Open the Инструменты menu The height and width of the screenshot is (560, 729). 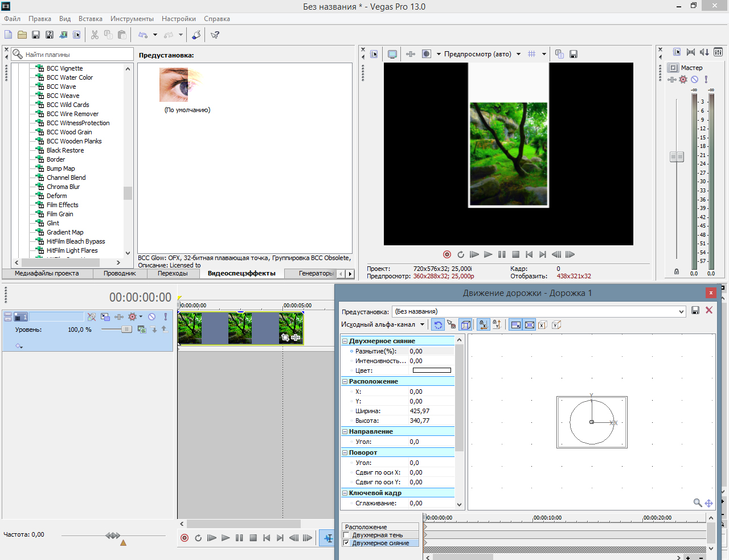(x=132, y=19)
